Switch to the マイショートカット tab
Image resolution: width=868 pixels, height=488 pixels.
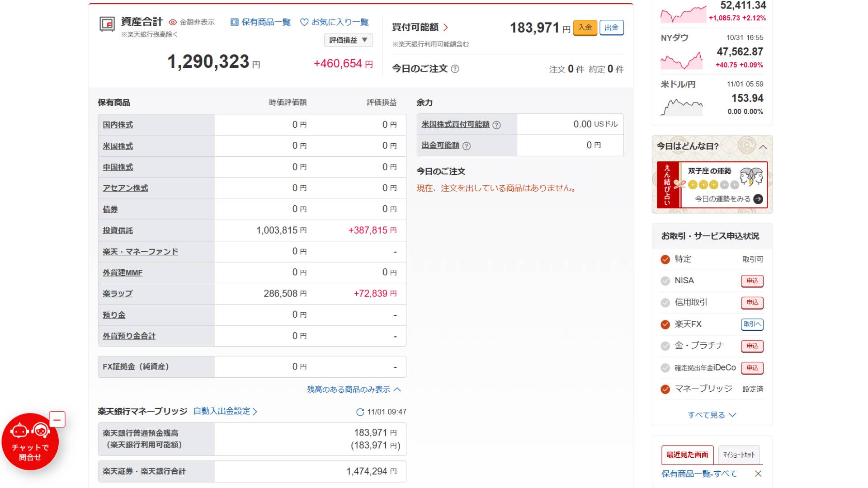pyautogui.click(x=739, y=455)
